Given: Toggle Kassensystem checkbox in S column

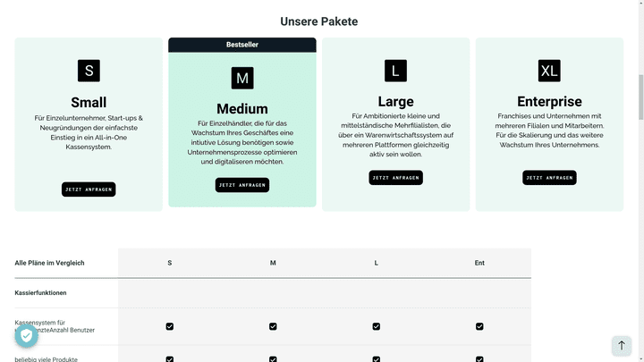Looking at the screenshot, I should pyautogui.click(x=170, y=327).
